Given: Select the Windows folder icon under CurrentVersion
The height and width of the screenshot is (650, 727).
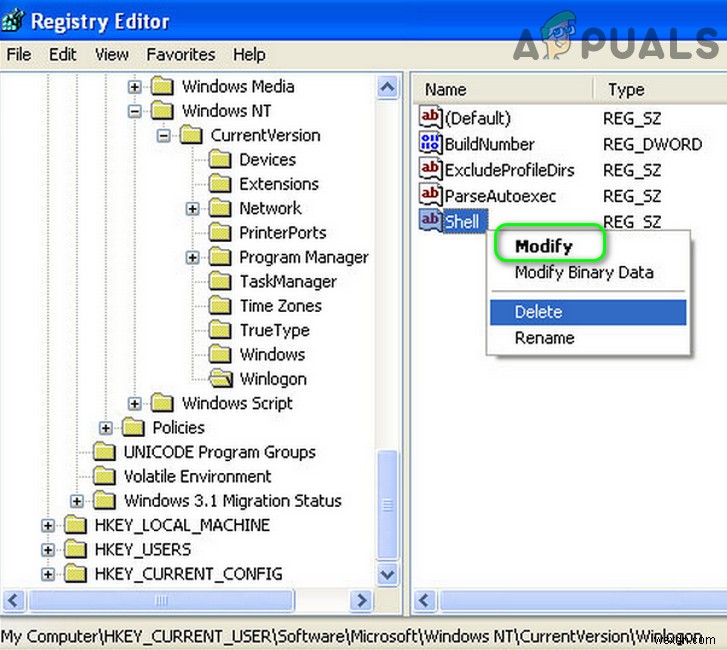Looking at the screenshot, I should (x=220, y=354).
